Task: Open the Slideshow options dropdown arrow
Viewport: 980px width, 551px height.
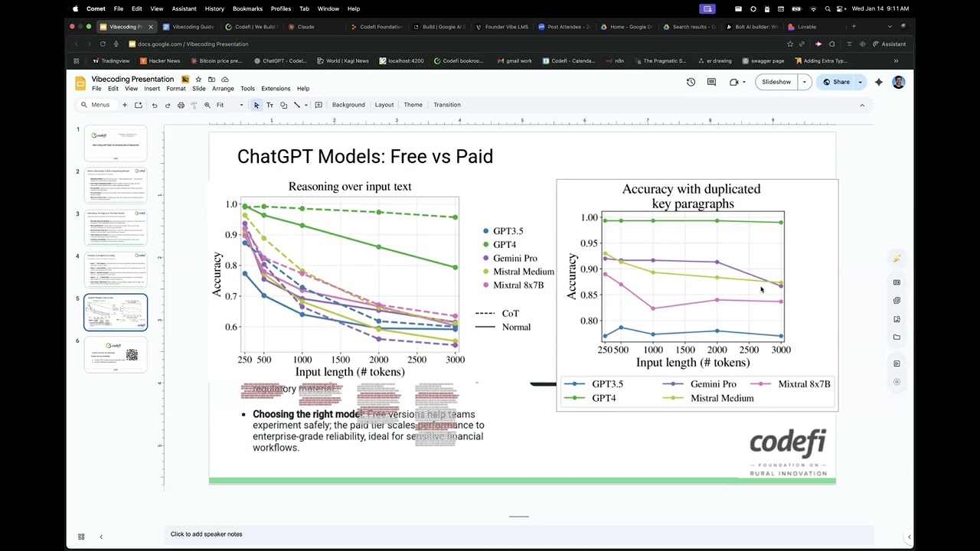Action: coord(804,82)
